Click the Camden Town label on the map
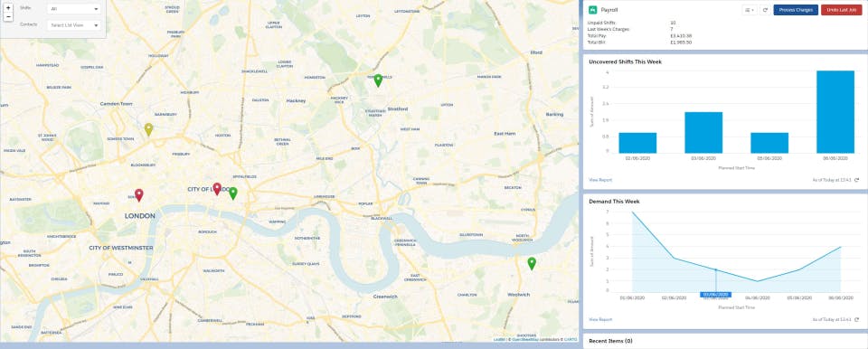The width and height of the screenshot is (868, 349). [x=117, y=104]
